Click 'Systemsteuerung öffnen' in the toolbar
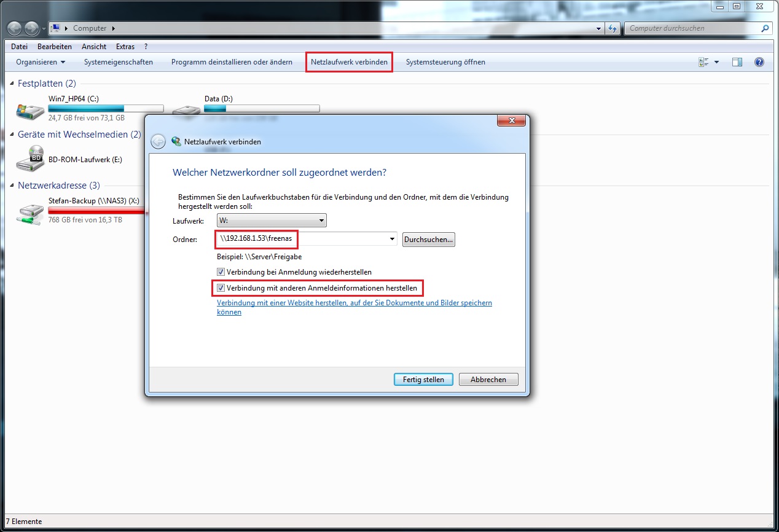 pyautogui.click(x=445, y=62)
